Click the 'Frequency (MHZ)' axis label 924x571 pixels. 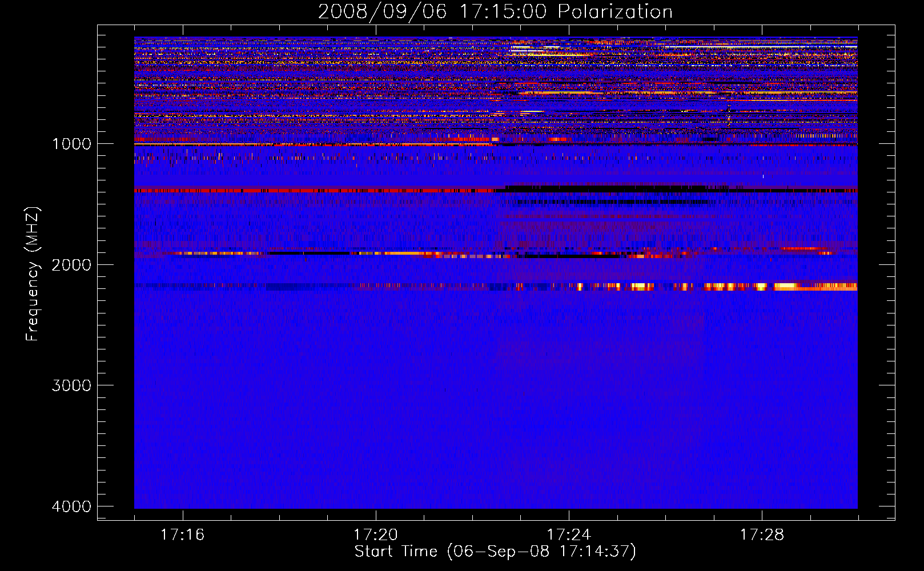[x=33, y=274]
